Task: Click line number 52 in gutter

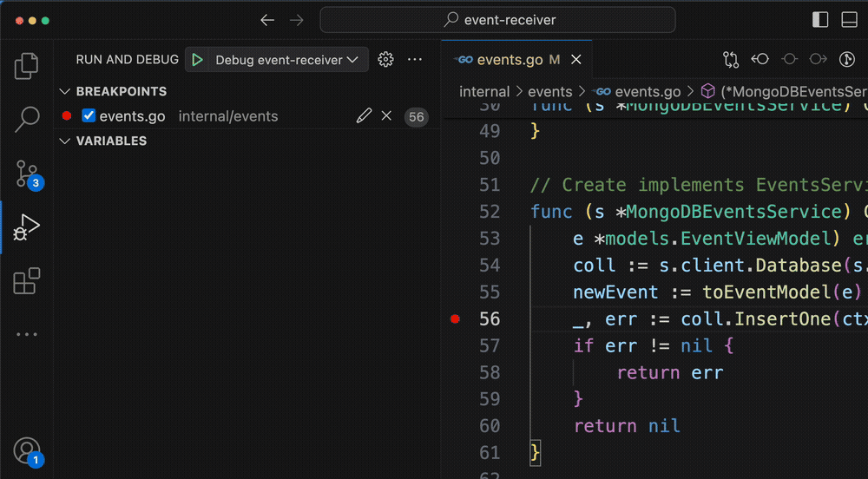Action: pos(490,211)
